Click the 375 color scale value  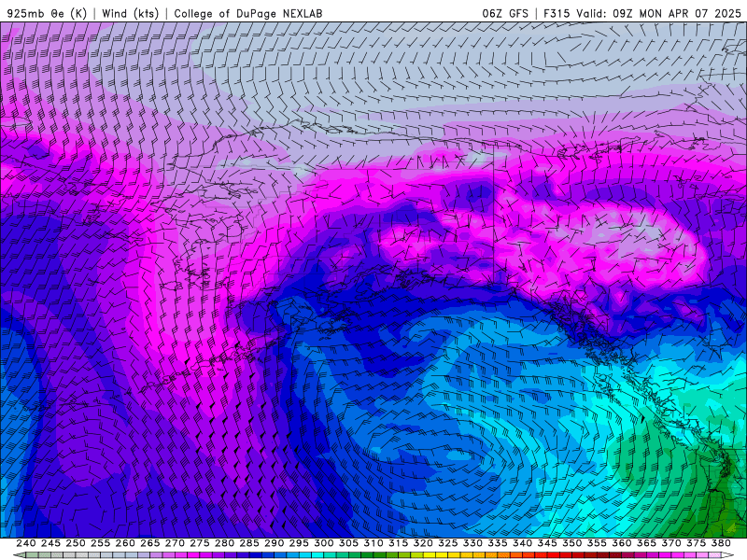(696, 543)
